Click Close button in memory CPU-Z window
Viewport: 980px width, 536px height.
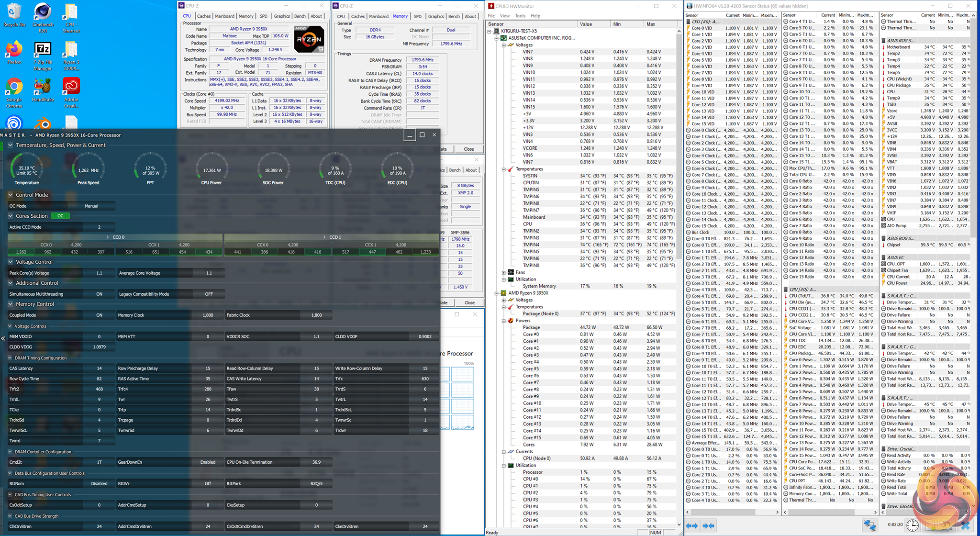pos(469,149)
